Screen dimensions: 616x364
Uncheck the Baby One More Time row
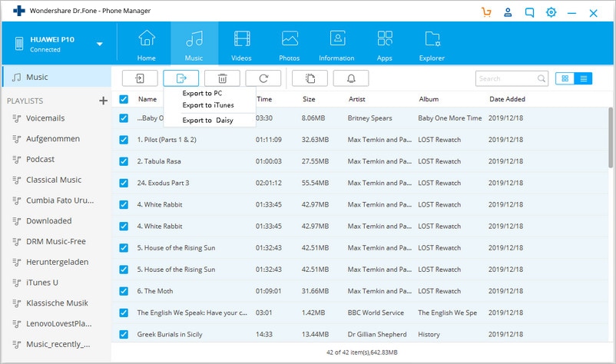tap(124, 117)
